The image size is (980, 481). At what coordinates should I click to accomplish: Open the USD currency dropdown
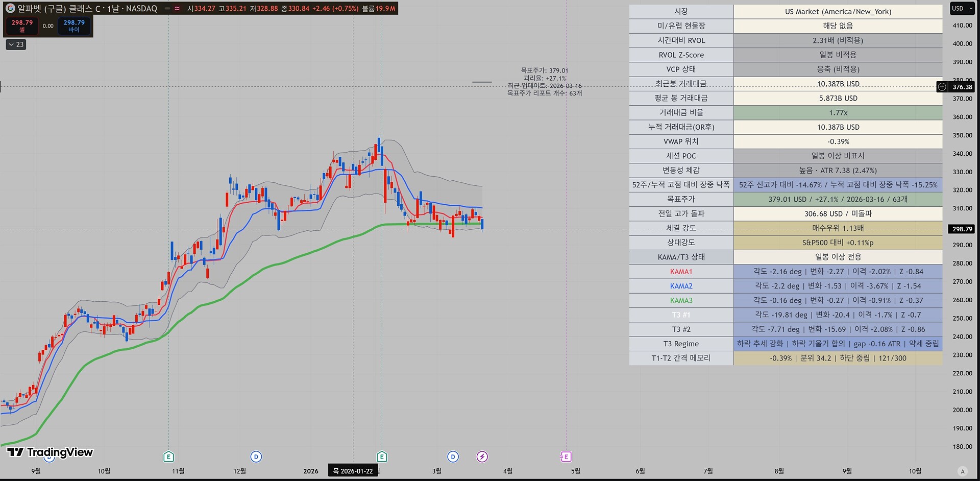click(x=962, y=9)
